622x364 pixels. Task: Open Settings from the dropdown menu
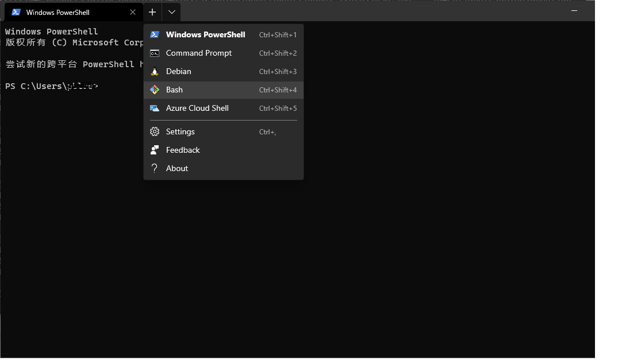pyautogui.click(x=224, y=131)
